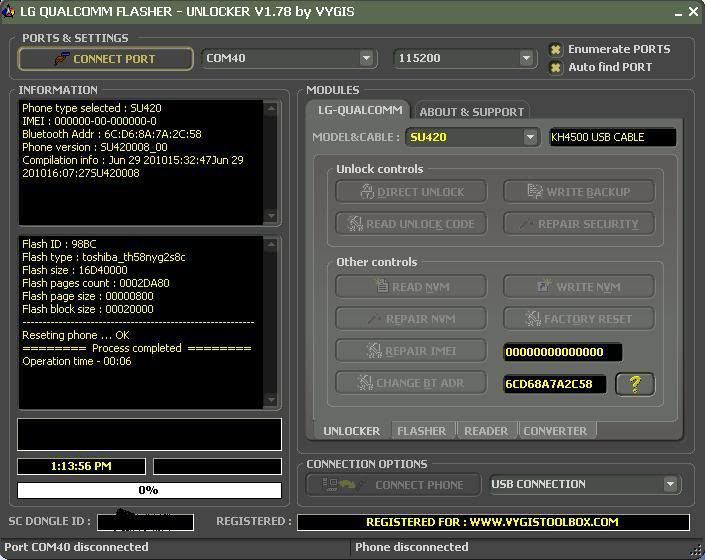Click the yellow question mark help button
705x560 pixels.
point(635,384)
